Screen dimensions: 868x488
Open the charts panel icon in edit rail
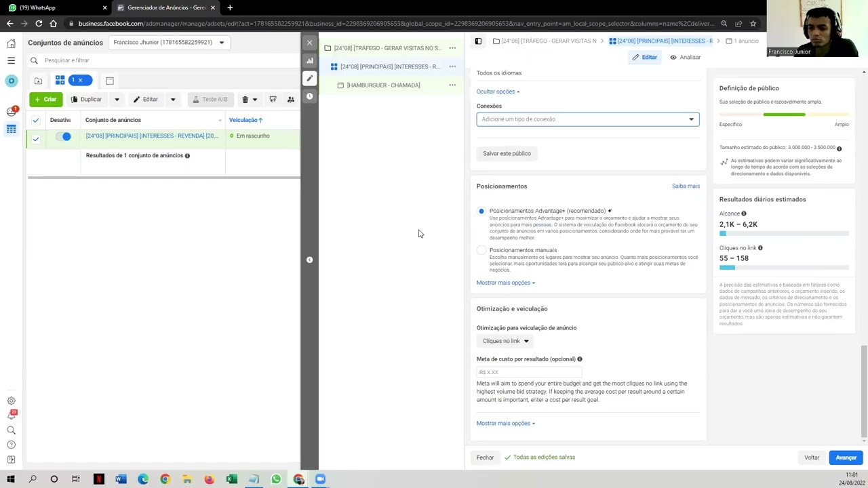309,60
